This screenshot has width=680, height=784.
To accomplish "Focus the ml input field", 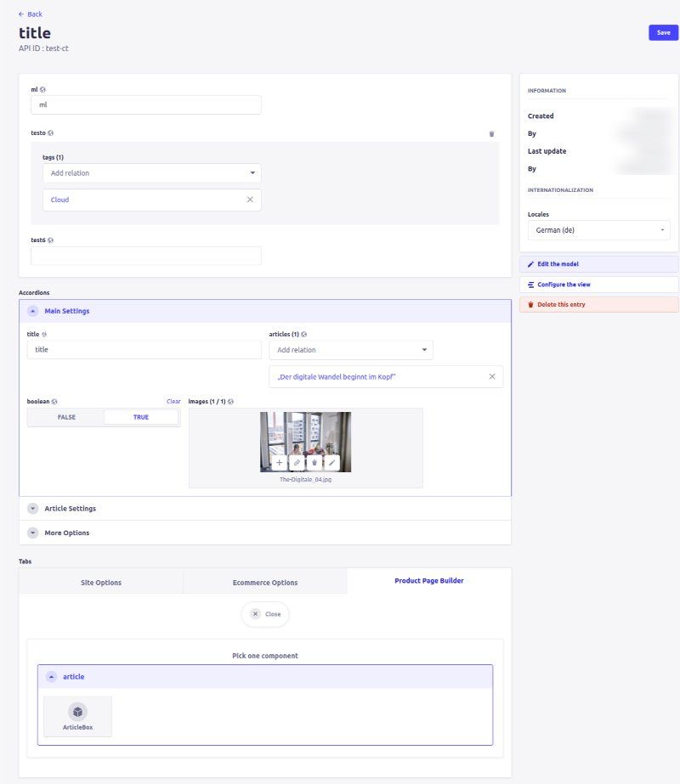I will tap(146, 105).
